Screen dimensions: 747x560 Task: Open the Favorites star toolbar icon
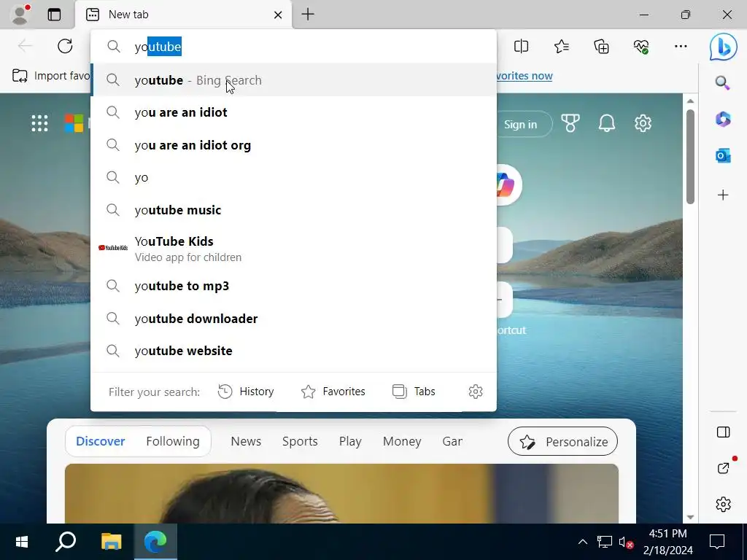[x=562, y=46]
